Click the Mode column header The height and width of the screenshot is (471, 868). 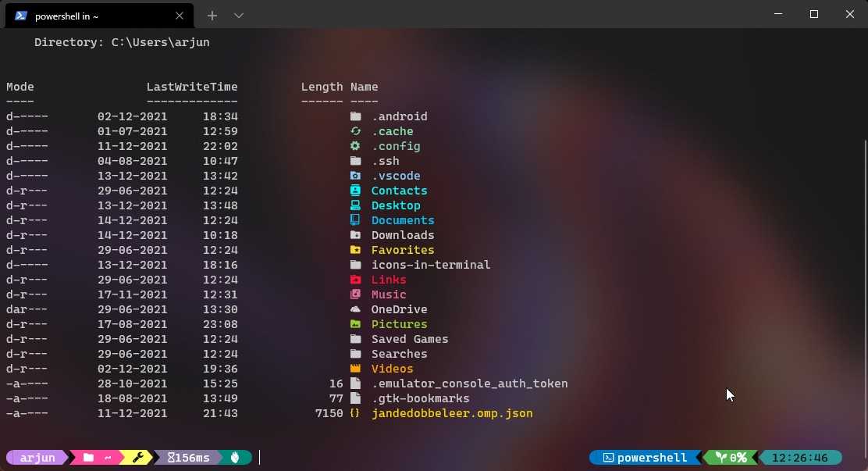(20, 87)
